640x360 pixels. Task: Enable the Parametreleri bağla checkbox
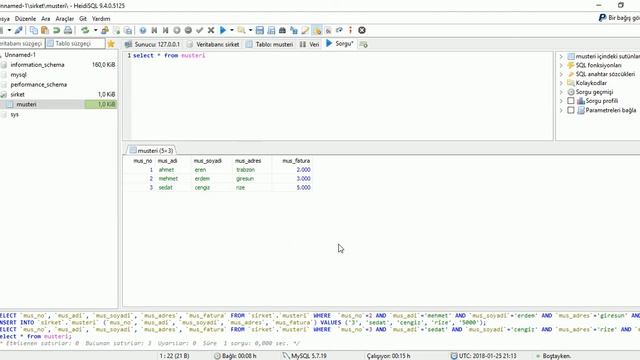pyautogui.click(x=571, y=110)
